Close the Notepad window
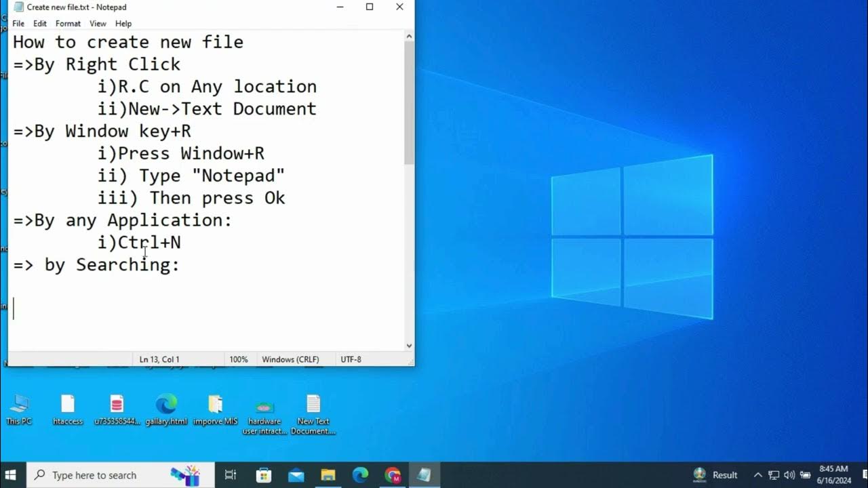The image size is (868, 488). pos(399,7)
